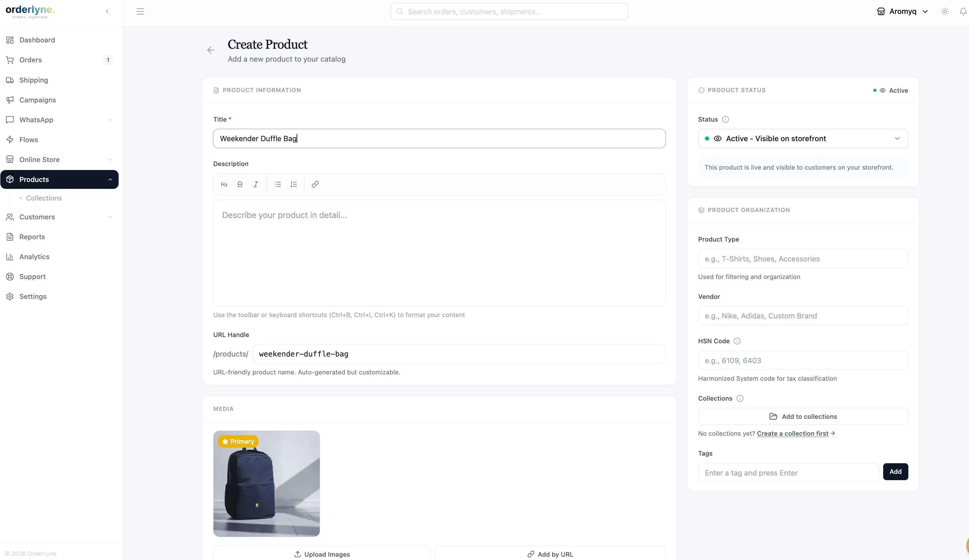Click the Collections info icon
The height and width of the screenshot is (560, 969).
(x=740, y=398)
